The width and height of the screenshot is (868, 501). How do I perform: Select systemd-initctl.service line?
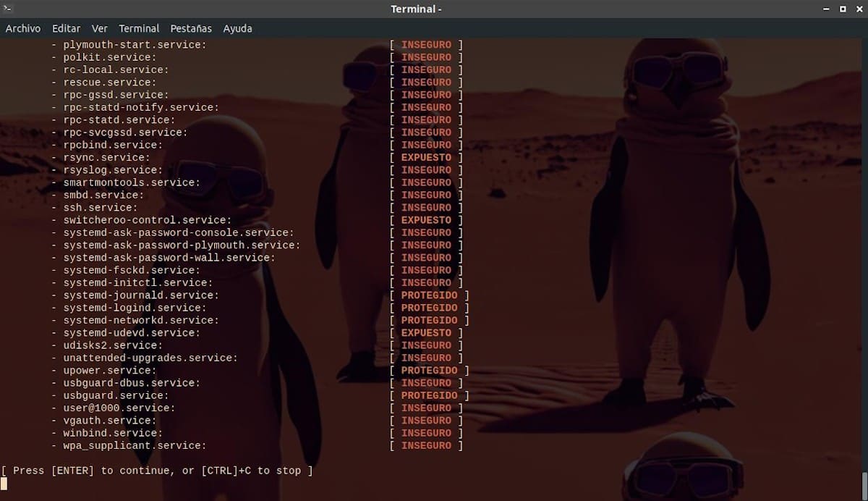click(257, 282)
